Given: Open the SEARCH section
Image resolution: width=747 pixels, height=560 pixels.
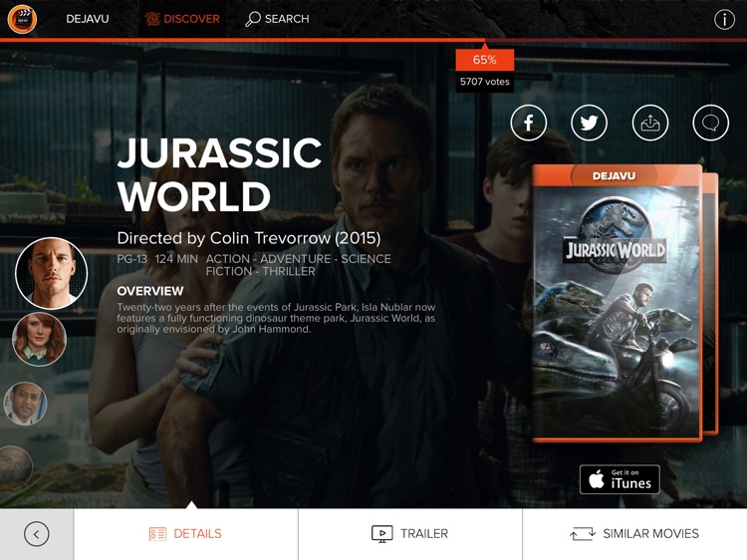Looking at the screenshot, I should pyautogui.click(x=277, y=19).
